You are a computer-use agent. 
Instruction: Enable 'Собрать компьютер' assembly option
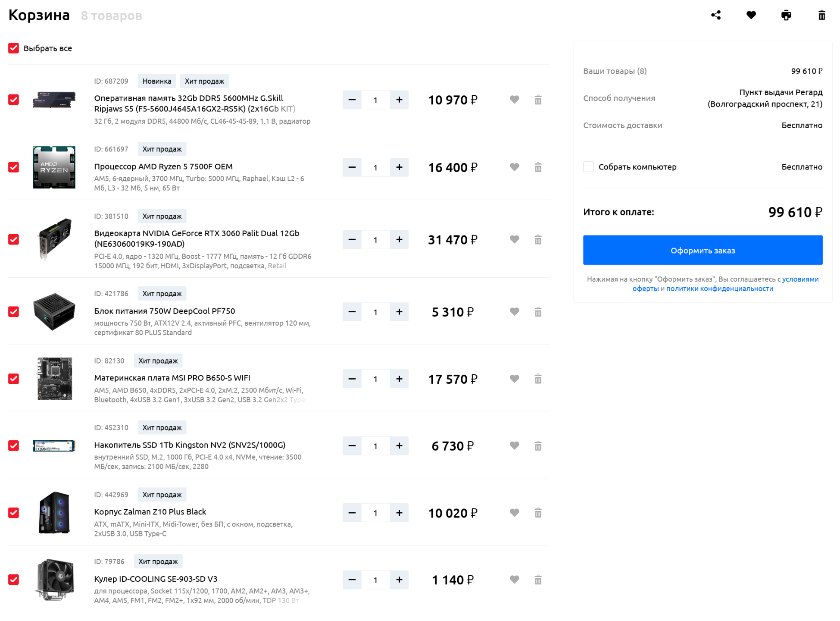pyautogui.click(x=588, y=167)
